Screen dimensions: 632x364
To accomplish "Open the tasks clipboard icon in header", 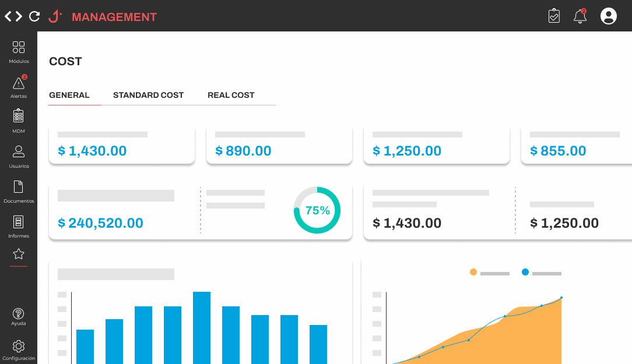I will [x=554, y=16].
